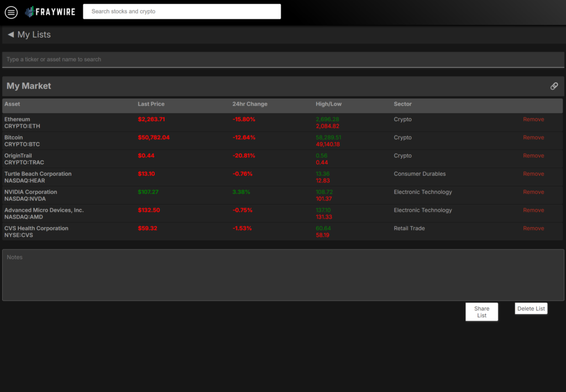Select NVIDIA Corporation asset name
This screenshot has height=392, width=566.
pos(31,192)
